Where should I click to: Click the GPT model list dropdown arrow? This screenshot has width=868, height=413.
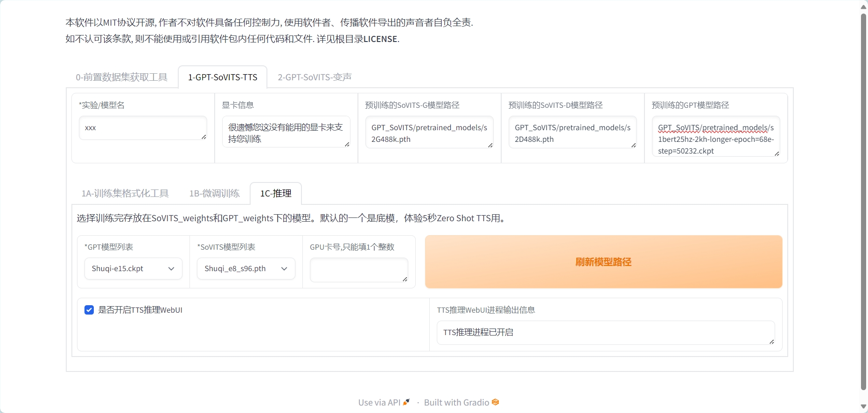[171, 269]
